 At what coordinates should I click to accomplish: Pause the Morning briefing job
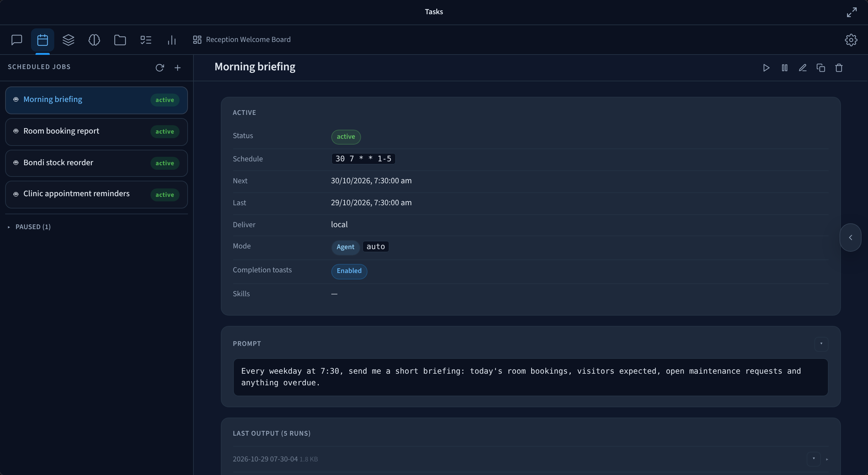784,68
